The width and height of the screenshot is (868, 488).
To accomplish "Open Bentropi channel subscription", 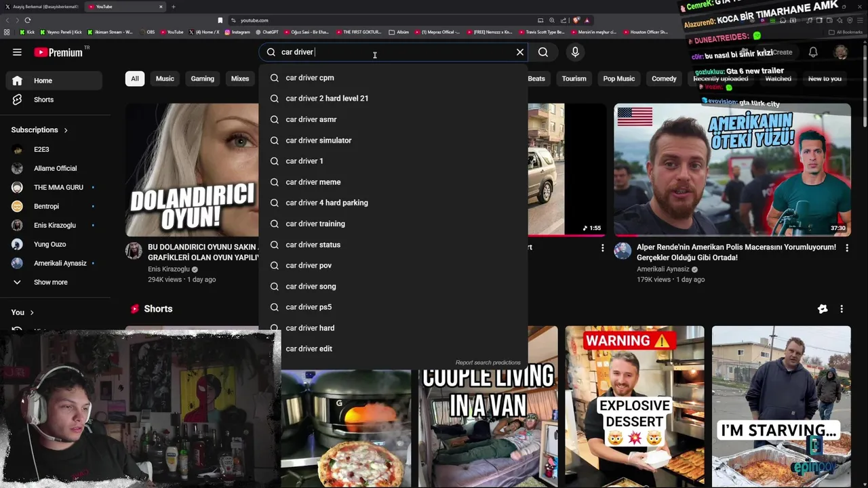I will (54, 206).
